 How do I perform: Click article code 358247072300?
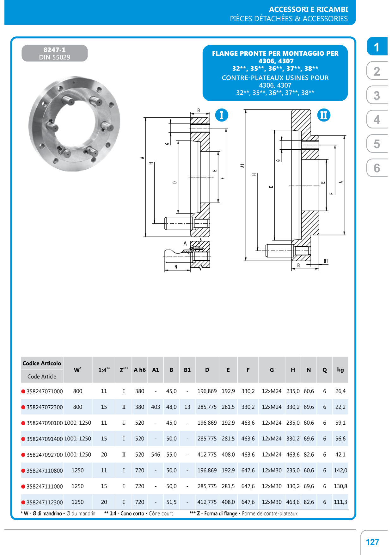[x=45, y=407]
